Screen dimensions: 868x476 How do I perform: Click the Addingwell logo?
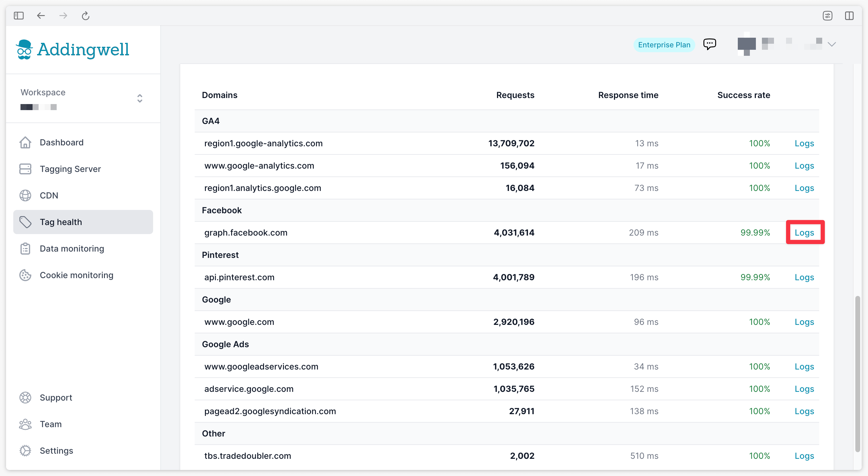[72, 49]
